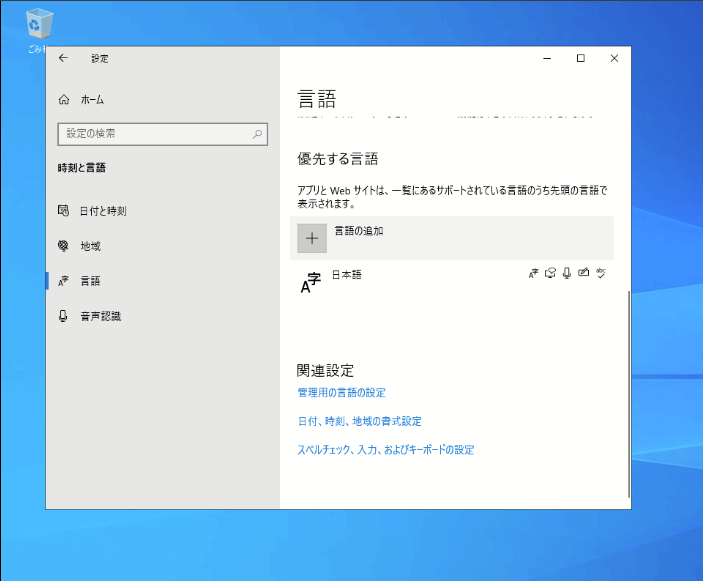The image size is (703, 581).
Task: Select the 言語 item in the sidebar
Action: click(162, 281)
